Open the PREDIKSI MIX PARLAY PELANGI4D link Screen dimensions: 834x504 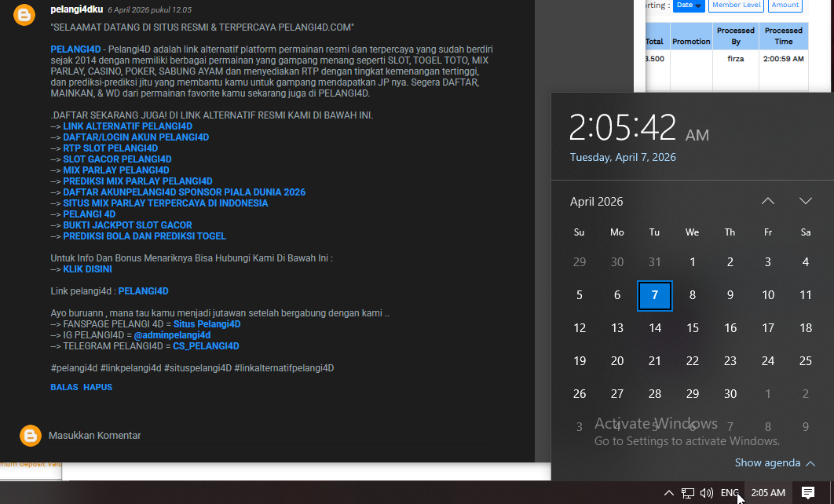pos(137,181)
